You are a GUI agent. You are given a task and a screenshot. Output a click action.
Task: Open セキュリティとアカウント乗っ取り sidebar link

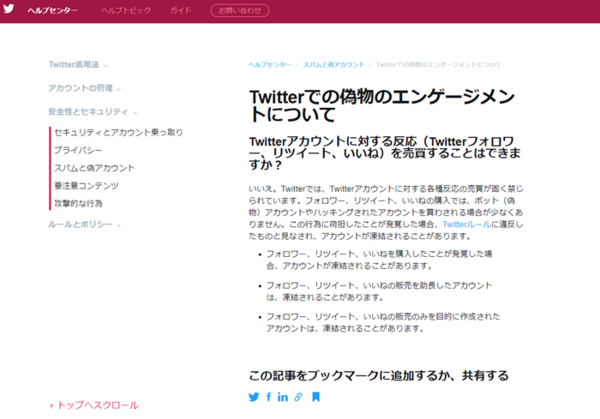119,132
